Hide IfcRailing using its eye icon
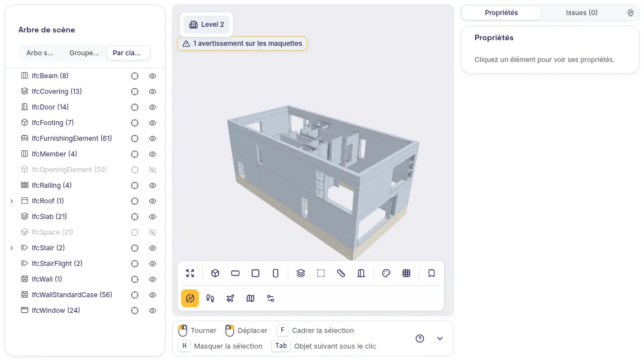This screenshot has height=362, width=644. coord(153,185)
